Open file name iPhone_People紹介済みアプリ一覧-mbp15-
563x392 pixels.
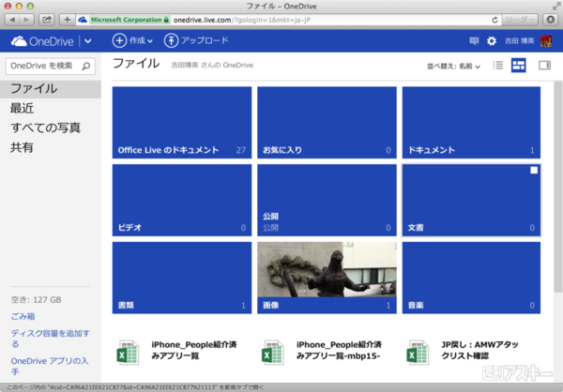pos(339,351)
